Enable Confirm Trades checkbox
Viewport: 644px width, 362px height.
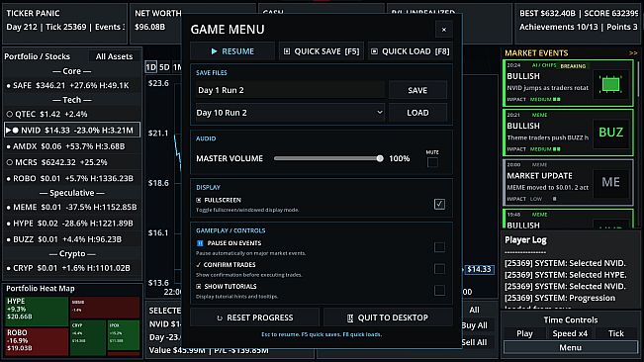coord(439,269)
